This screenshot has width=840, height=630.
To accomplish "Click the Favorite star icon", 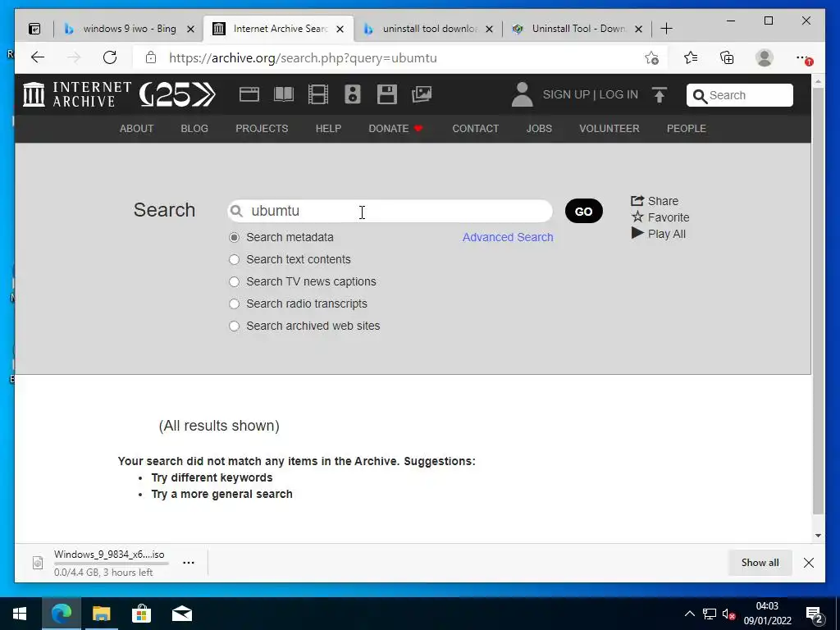I will point(637,217).
